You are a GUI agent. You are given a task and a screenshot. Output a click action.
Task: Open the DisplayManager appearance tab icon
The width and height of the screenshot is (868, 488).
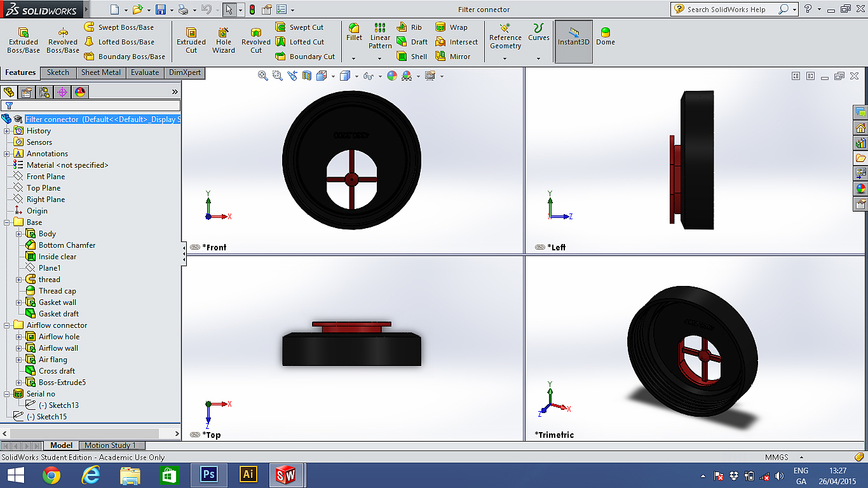tap(79, 92)
